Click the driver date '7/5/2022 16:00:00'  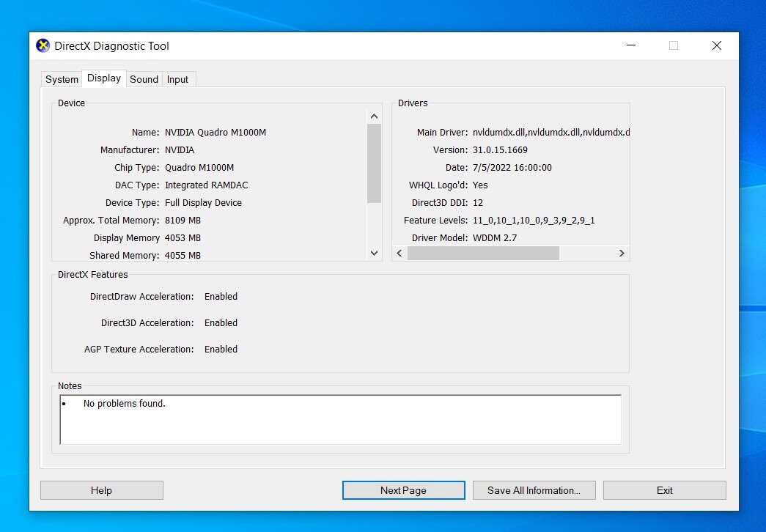[x=512, y=168]
